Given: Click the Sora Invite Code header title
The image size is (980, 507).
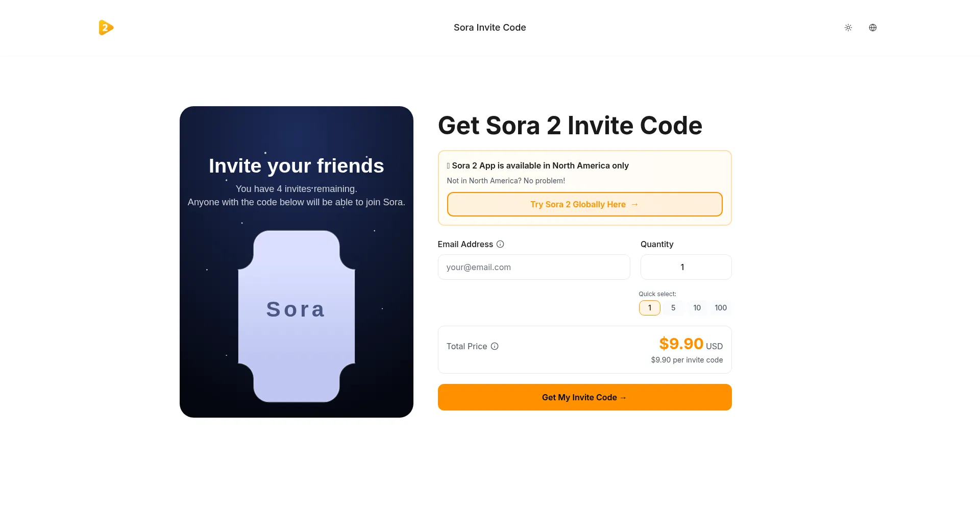Looking at the screenshot, I should click(489, 28).
